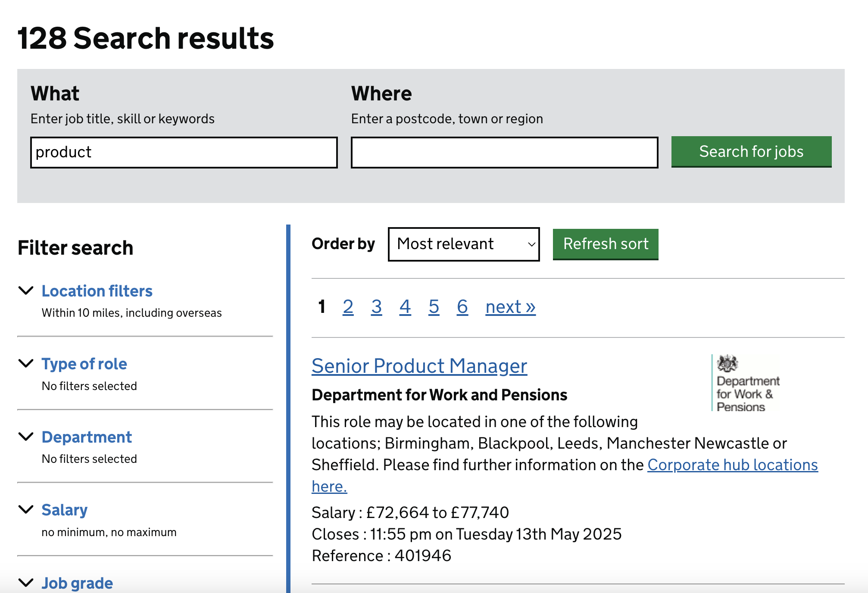
Task: Expand the Salary filter section
Action: [x=65, y=510]
